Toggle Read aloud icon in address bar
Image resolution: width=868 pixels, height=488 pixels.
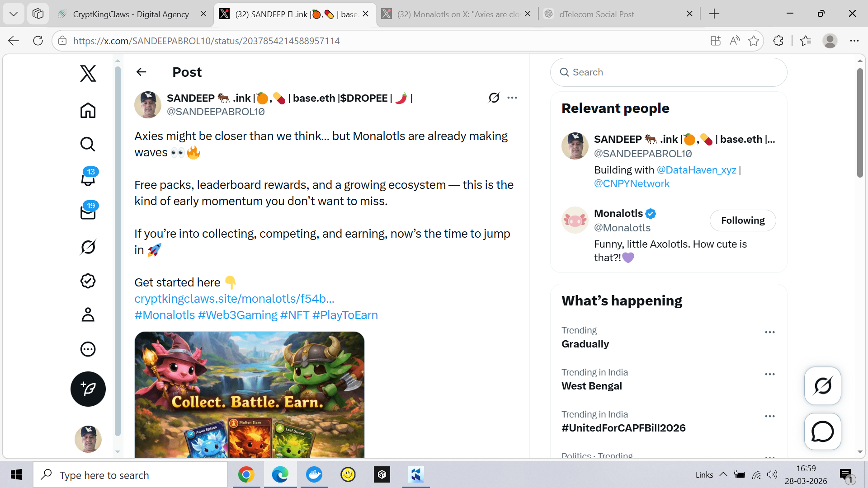point(735,41)
